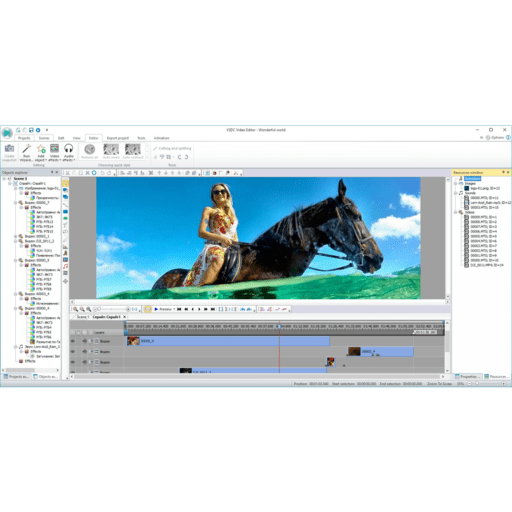Apply the Auto contrast quick style

point(133,151)
